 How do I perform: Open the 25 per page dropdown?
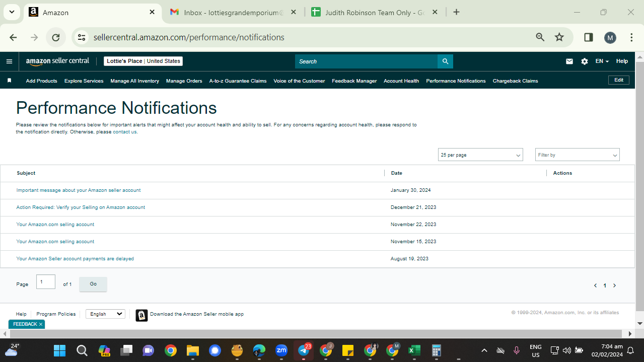point(480,155)
